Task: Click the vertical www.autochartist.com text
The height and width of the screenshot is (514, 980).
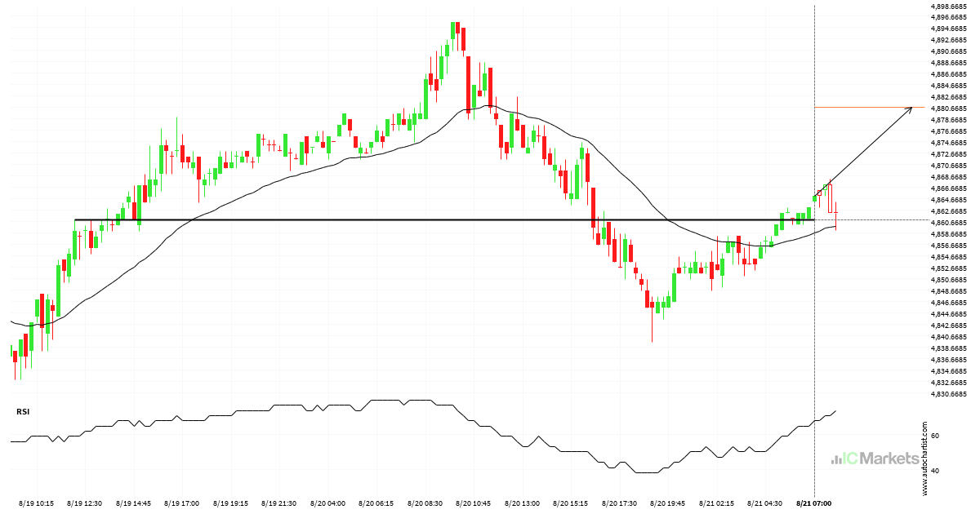Action: click(925, 459)
